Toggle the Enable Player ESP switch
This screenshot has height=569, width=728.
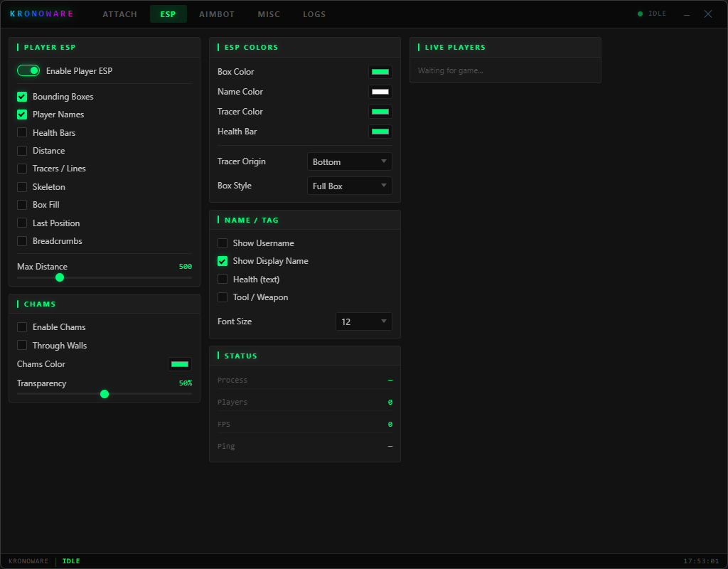point(28,70)
